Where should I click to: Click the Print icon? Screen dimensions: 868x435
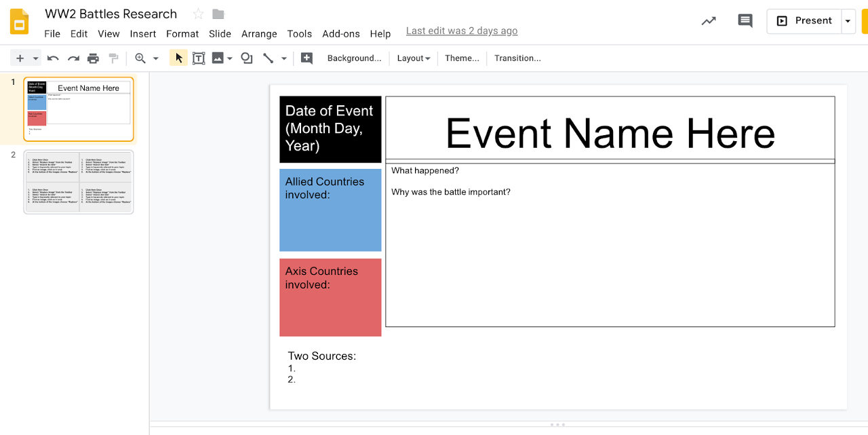[93, 58]
